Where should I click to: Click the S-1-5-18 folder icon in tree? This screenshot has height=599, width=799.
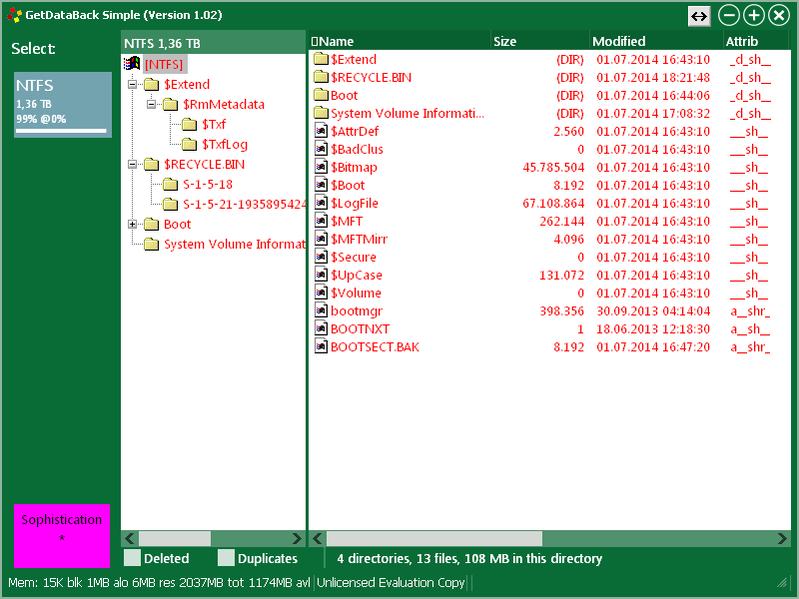point(170,184)
